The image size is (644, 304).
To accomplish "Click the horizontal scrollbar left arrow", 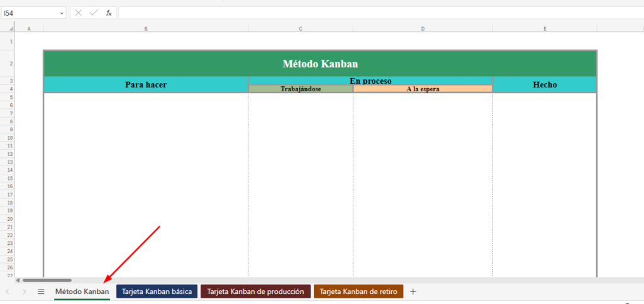I will click(x=18, y=280).
